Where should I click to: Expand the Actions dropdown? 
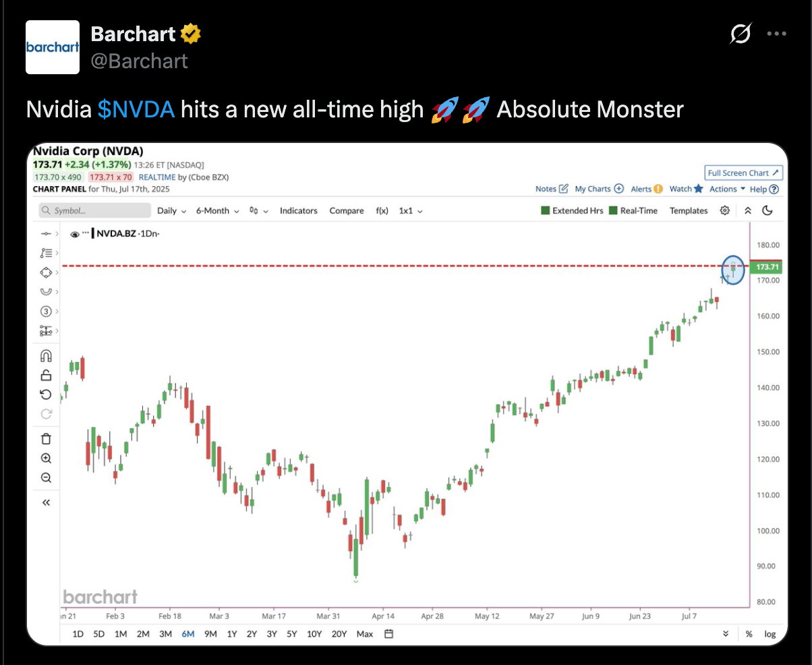727,190
